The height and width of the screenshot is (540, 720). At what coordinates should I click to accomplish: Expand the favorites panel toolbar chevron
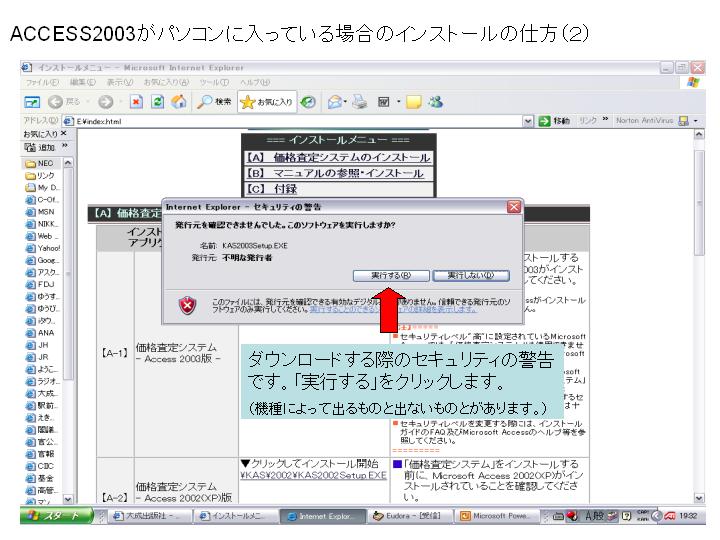(65, 146)
